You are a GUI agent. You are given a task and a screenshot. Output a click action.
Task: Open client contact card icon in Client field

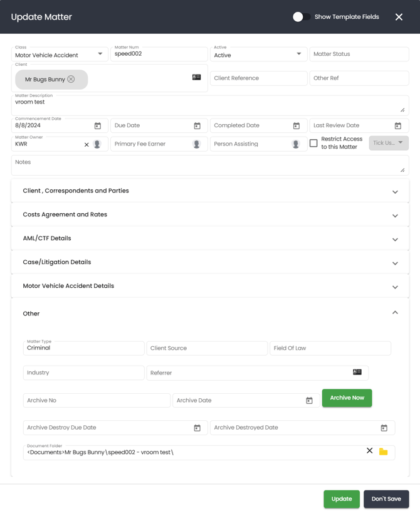pyautogui.click(x=197, y=77)
